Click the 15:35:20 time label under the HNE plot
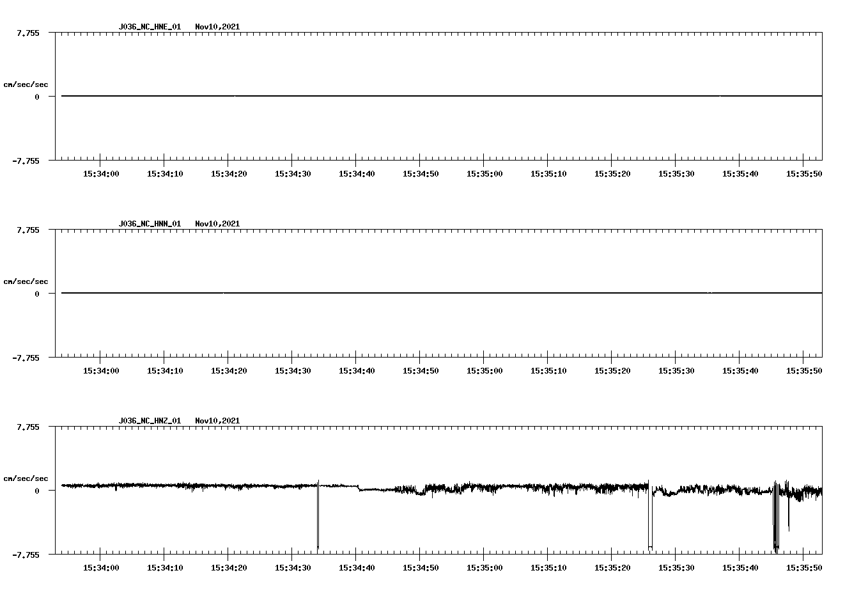The image size is (868, 591). point(612,173)
